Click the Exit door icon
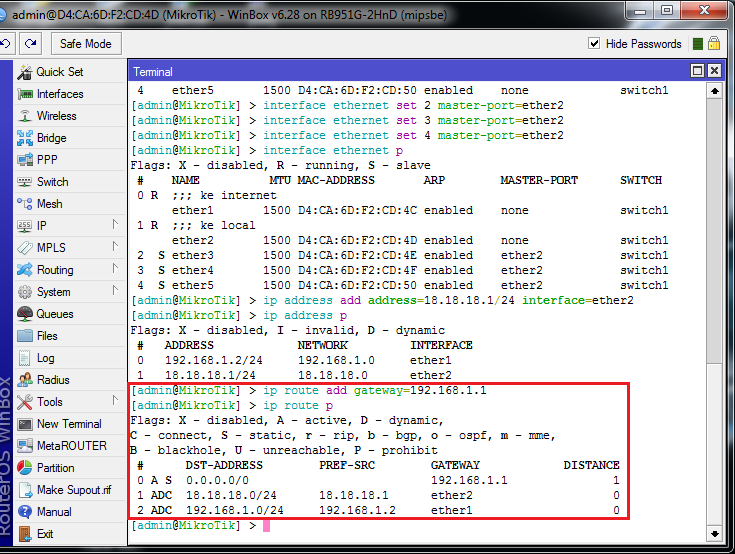Viewport: 735px width, 554px height. coord(25,534)
